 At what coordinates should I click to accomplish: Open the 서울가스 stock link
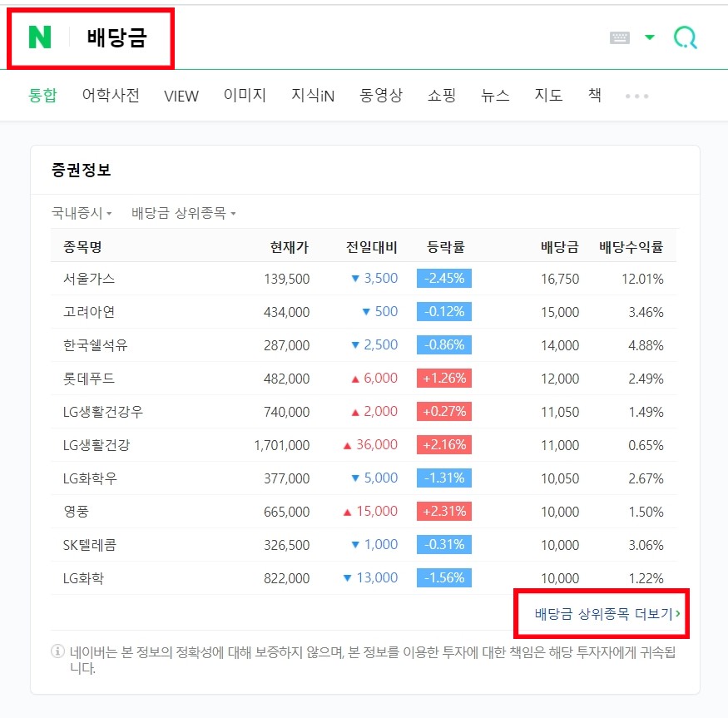[x=89, y=279]
